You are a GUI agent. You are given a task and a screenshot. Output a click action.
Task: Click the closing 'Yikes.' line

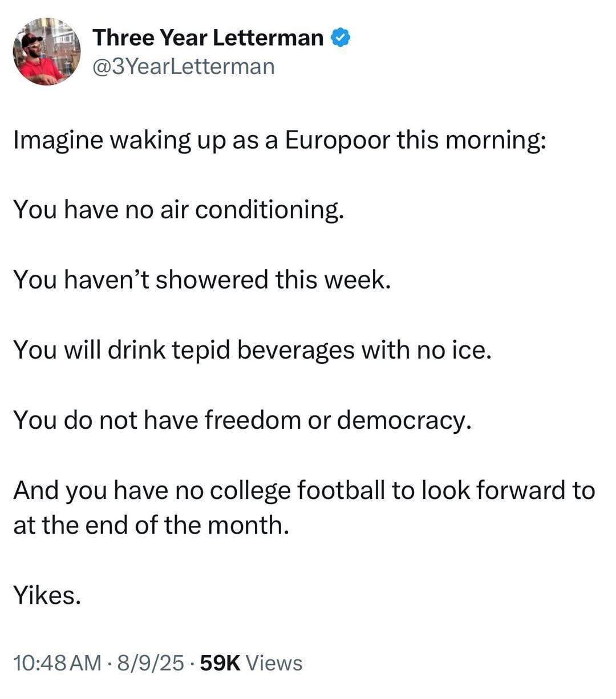tap(47, 596)
